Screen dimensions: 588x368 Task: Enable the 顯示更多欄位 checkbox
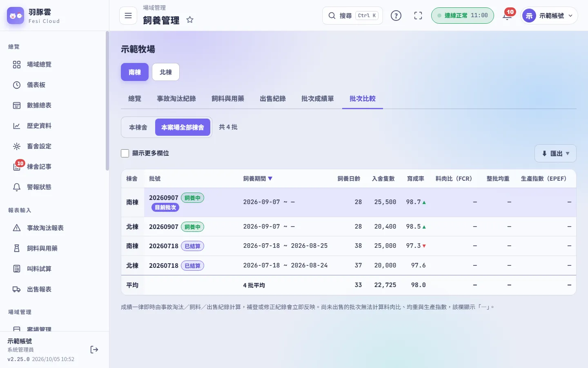point(125,153)
